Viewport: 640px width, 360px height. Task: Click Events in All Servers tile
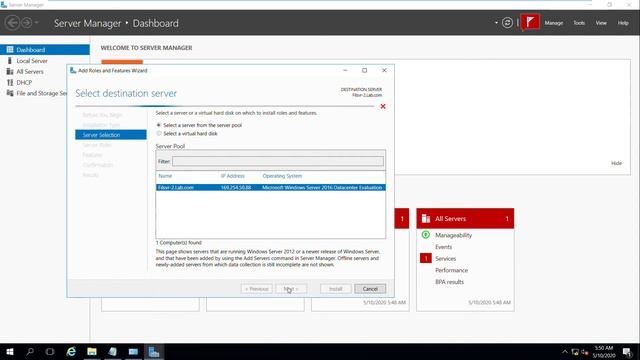pos(443,247)
